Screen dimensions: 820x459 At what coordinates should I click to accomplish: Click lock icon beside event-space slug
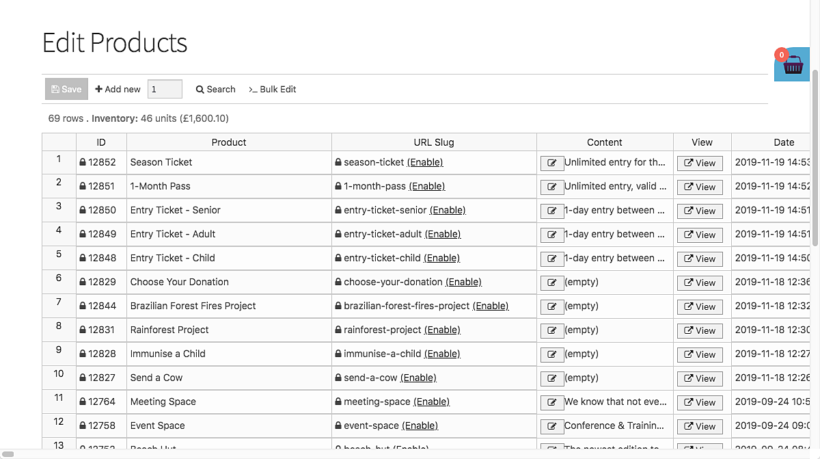click(338, 426)
